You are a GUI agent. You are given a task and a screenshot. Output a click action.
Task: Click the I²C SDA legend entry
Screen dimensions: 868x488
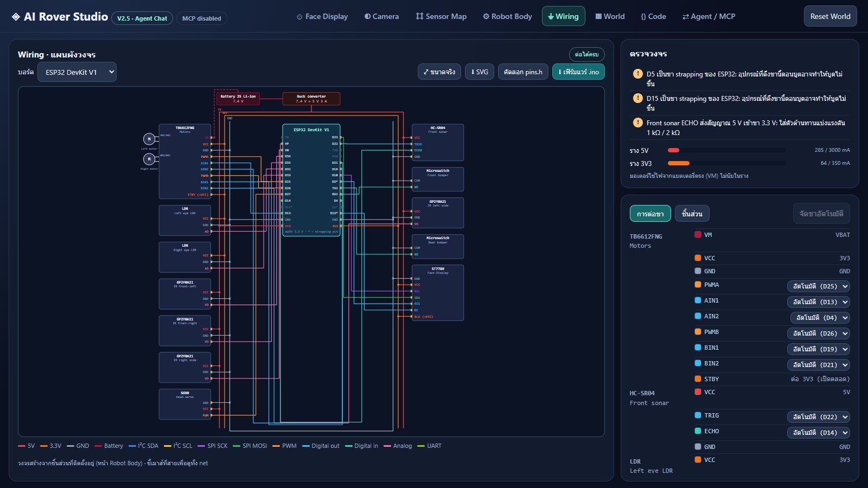pos(143,446)
